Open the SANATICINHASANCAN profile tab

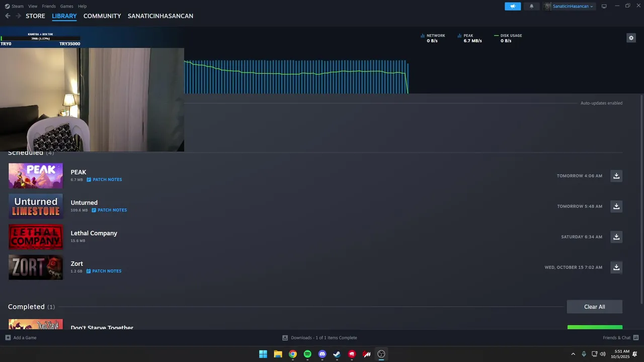pos(160,16)
